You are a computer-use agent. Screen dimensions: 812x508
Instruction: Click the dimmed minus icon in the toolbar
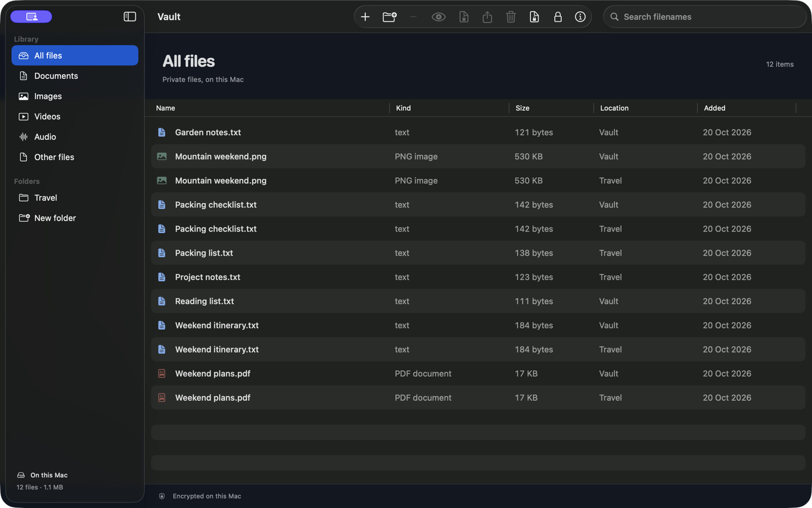(413, 17)
